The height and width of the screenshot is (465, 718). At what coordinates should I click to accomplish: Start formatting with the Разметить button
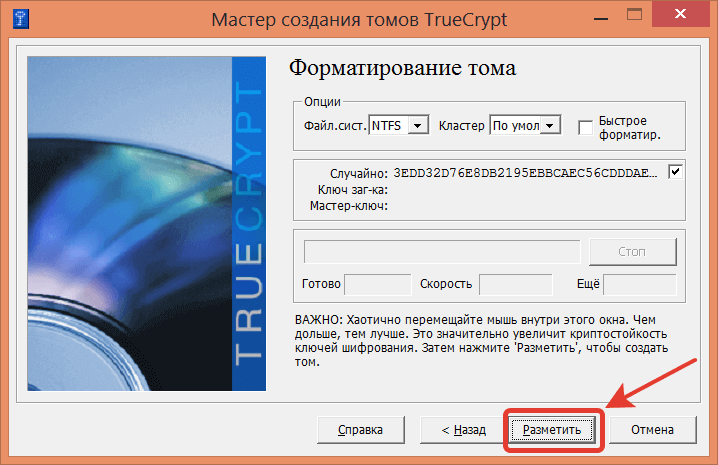pos(553,430)
